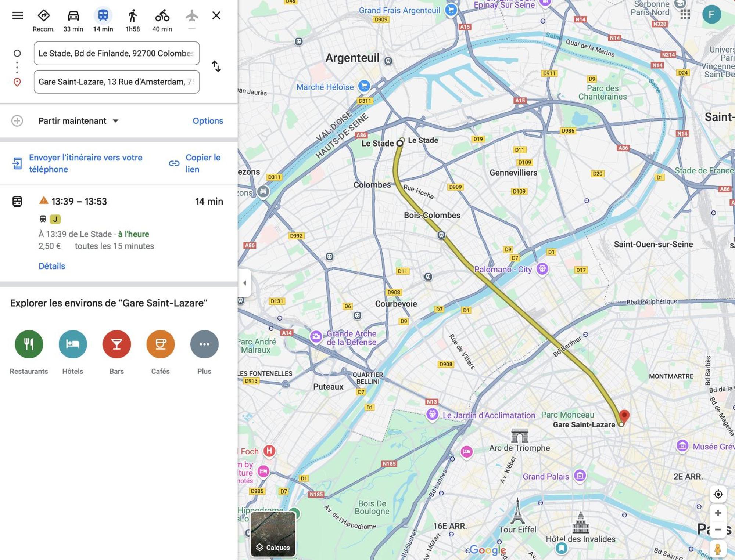Open the Grand Palais marker
This screenshot has width=735, height=560.
[580, 476]
